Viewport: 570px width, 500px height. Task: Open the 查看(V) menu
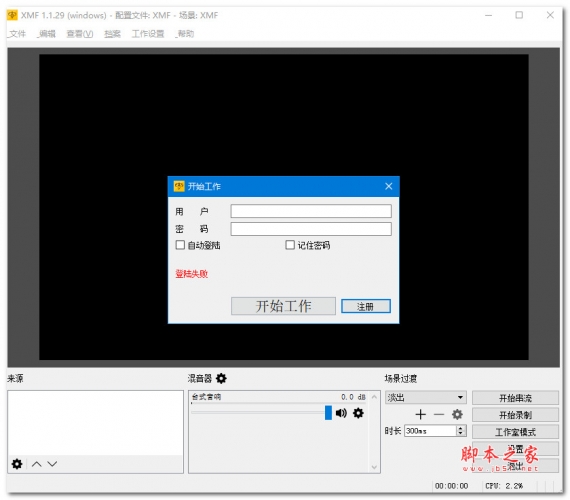pos(80,34)
